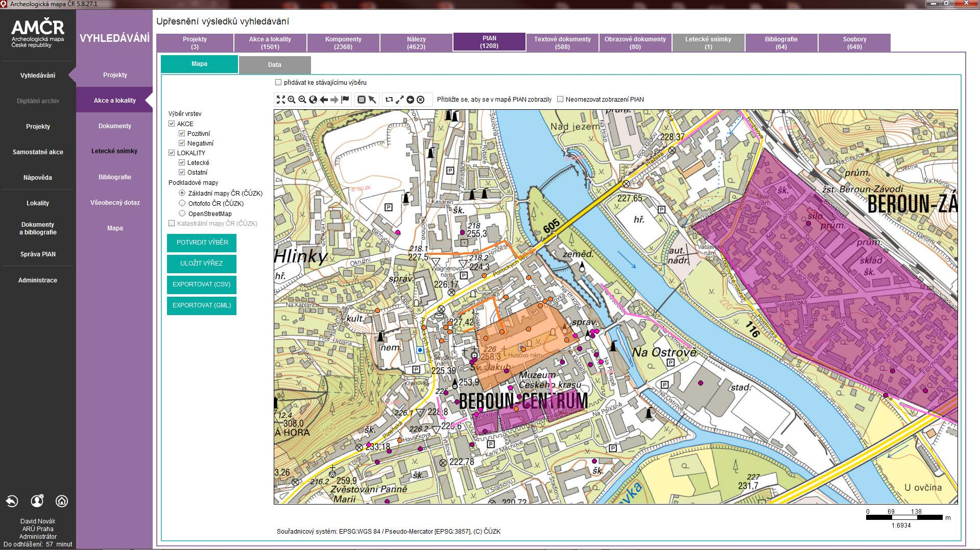This screenshot has height=550, width=980.
Task: Click the ULOŽIT VÝŘEZ button
Action: (202, 264)
